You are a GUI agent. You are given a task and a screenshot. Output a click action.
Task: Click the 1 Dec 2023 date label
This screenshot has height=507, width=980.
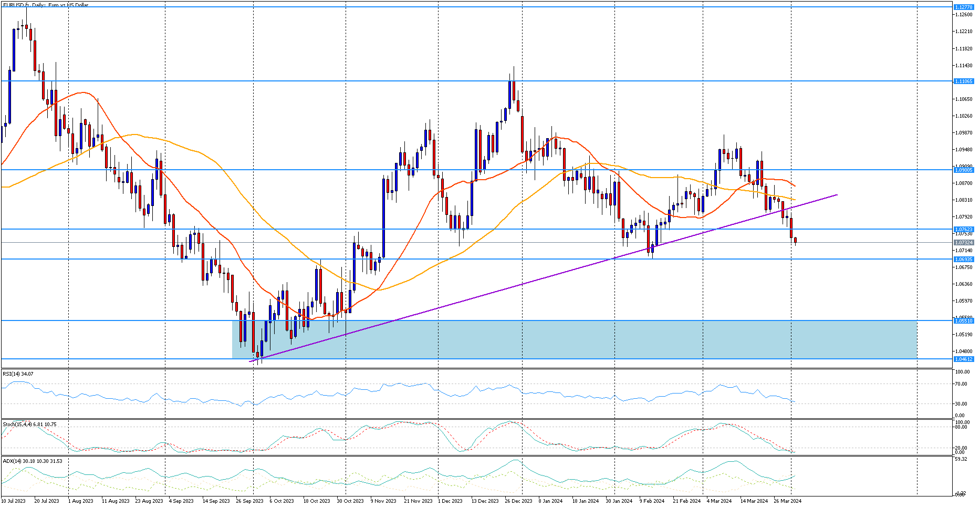click(x=450, y=501)
